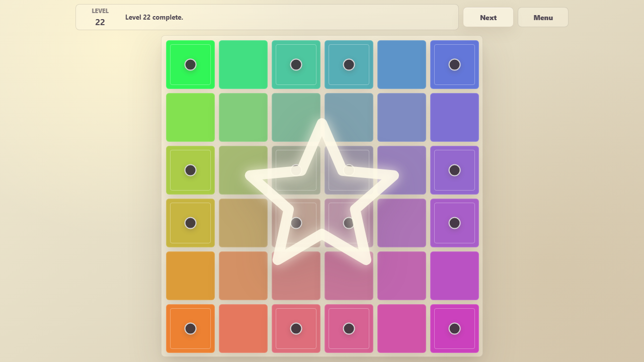Click the tan tile, second in fourth row
Viewport: 644px width, 362px height.
(x=243, y=223)
